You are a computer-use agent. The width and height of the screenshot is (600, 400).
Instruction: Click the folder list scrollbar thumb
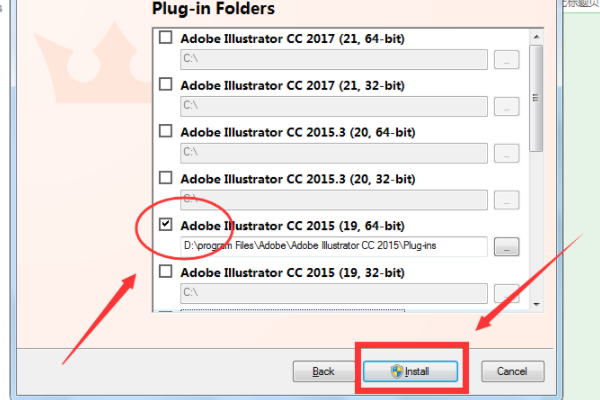[x=536, y=98]
